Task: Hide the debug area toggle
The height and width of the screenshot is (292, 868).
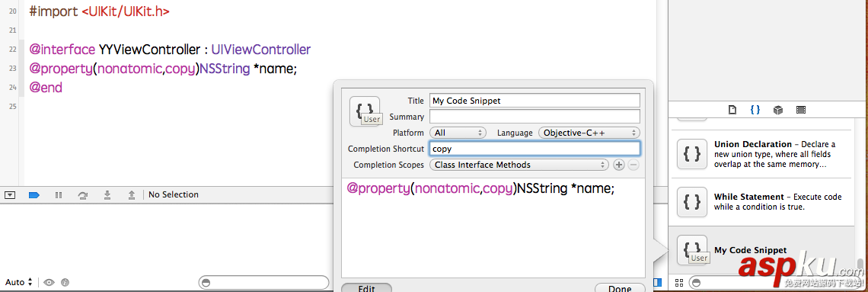Action: (9, 195)
